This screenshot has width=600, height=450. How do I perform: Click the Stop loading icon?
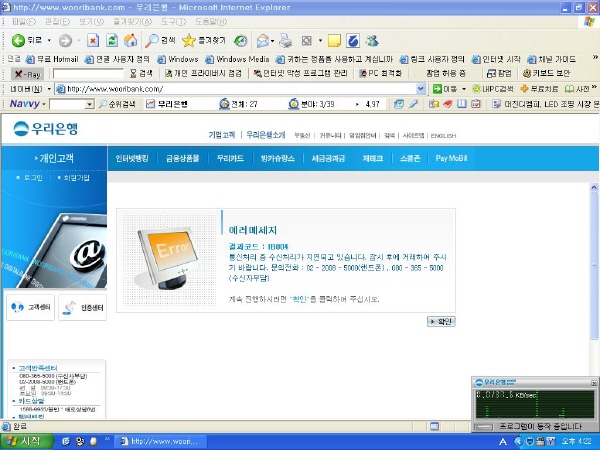(93, 40)
